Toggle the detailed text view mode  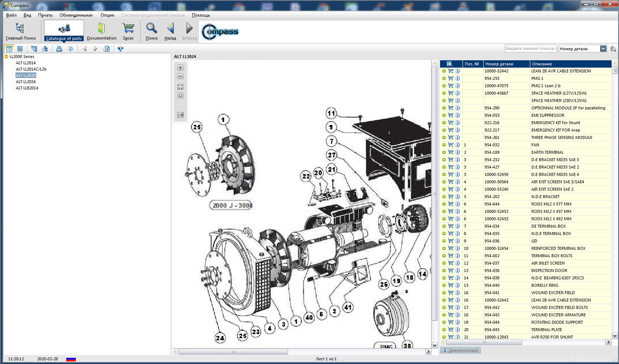pyautogui.click(x=20, y=49)
